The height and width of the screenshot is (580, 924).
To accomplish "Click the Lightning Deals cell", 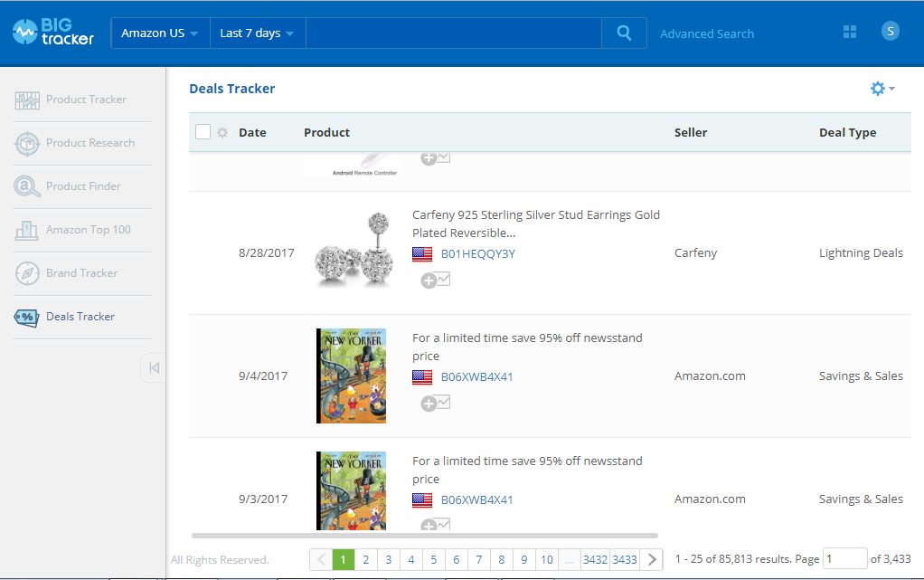I will coord(861,253).
